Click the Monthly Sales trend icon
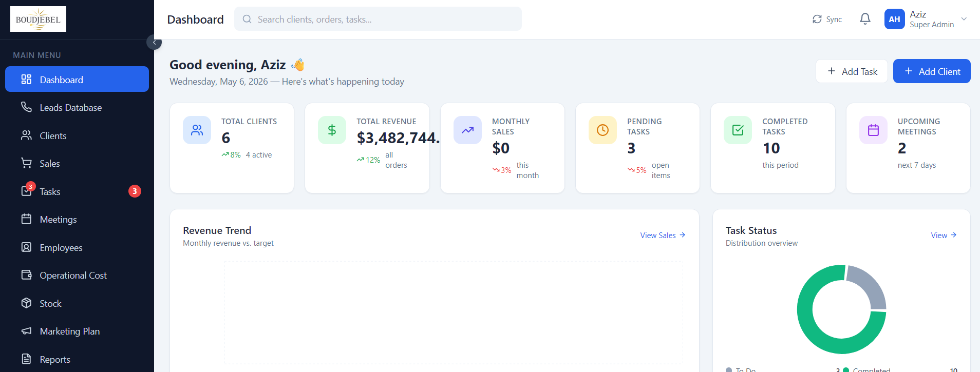 tap(467, 130)
